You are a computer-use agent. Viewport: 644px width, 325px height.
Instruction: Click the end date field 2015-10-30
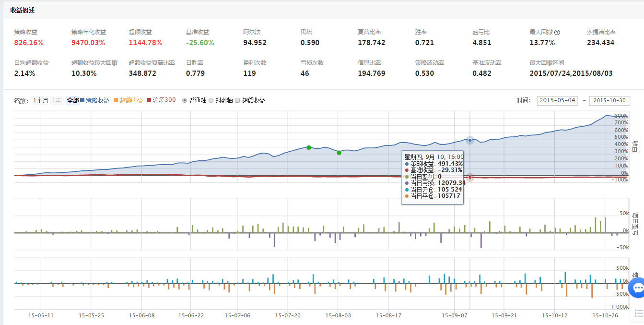pos(609,100)
